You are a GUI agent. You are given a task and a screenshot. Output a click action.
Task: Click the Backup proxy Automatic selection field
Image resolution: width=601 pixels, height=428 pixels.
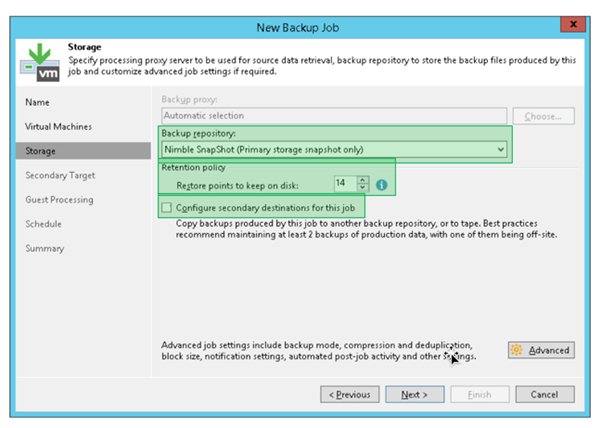click(x=334, y=116)
